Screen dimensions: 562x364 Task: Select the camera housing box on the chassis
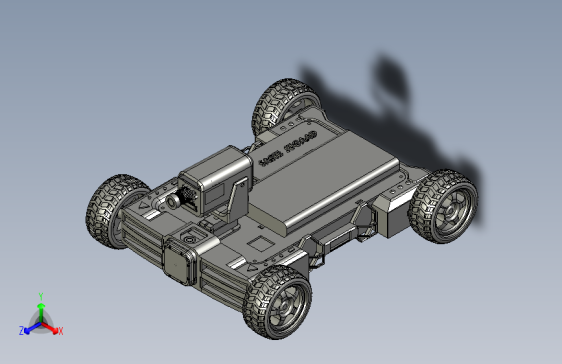(215, 181)
